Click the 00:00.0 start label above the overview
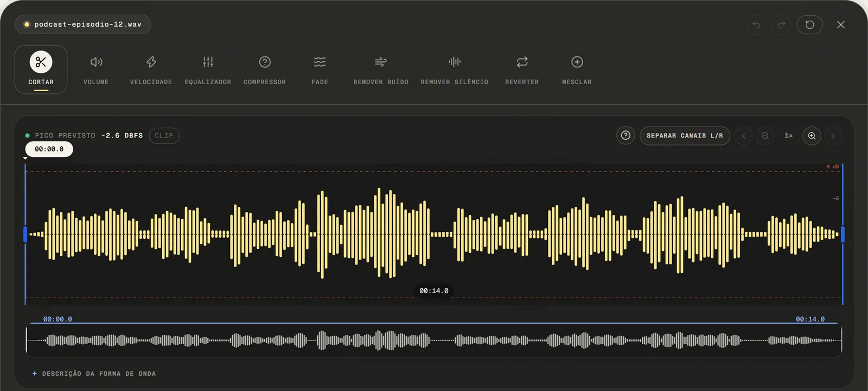 click(x=58, y=319)
